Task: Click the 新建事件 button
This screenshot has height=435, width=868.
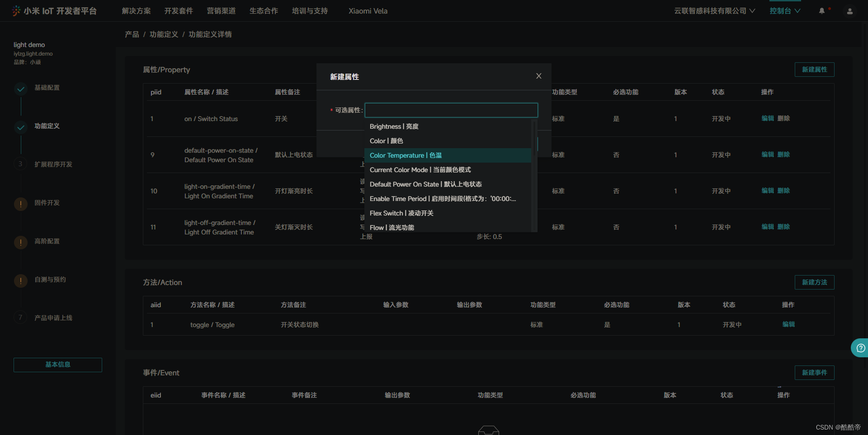Action: [814, 373]
